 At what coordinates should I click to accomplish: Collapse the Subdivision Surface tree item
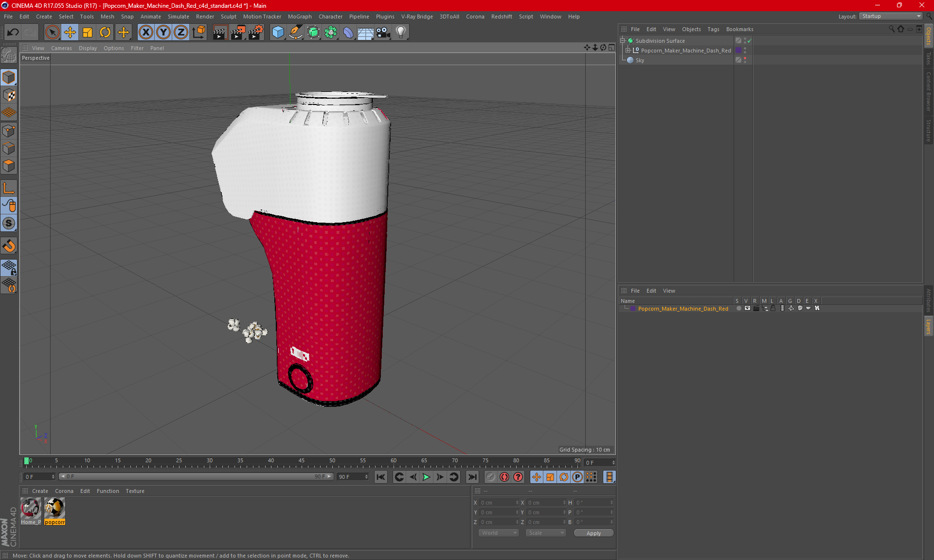[622, 41]
